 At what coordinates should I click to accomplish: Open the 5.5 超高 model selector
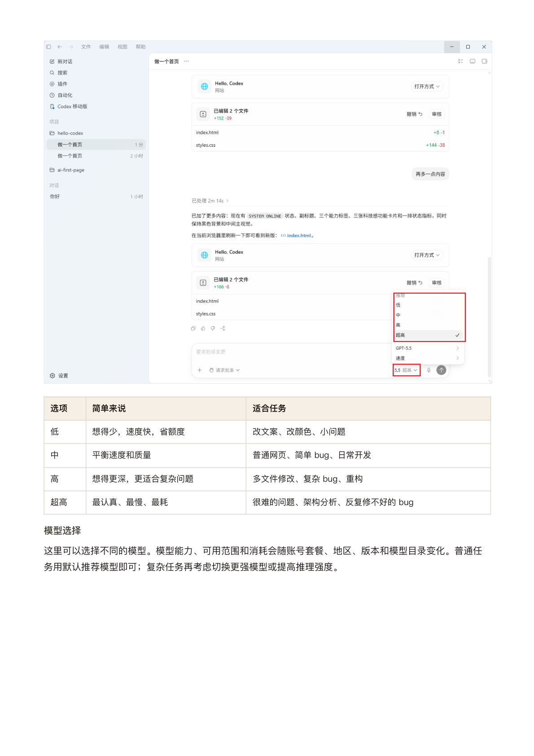tap(406, 370)
